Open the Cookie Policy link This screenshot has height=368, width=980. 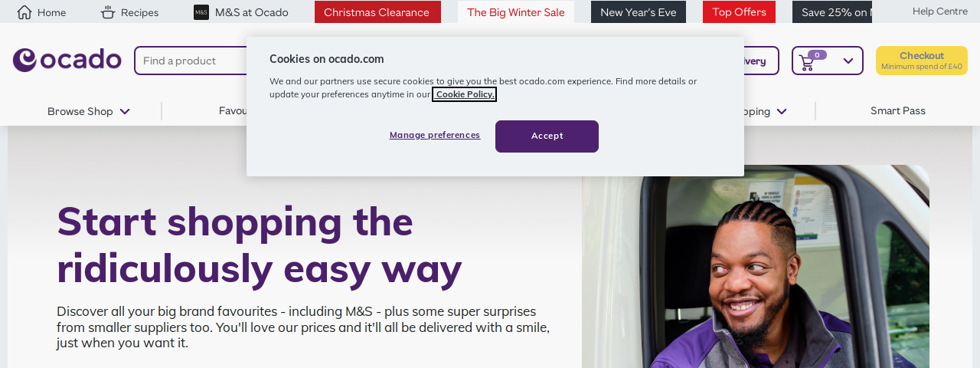pyautogui.click(x=465, y=94)
